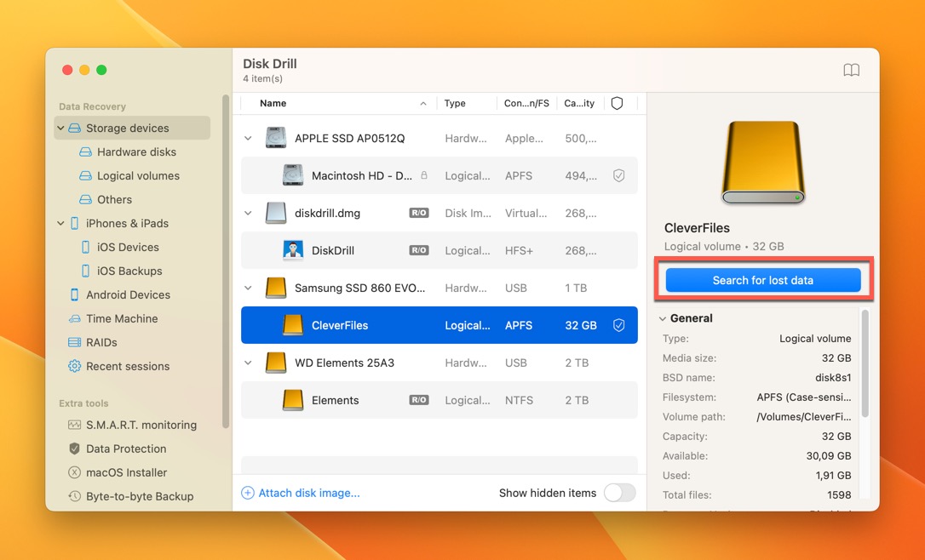Viewport: 925px width, 560px height.
Task: Click the CleverFiles volume icon in list
Action: (x=293, y=325)
